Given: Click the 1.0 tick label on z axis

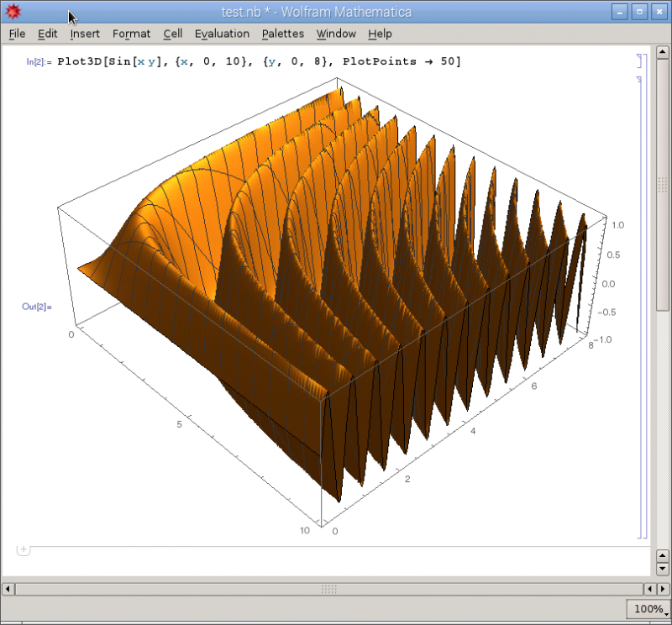Looking at the screenshot, I should click(617, 225).
